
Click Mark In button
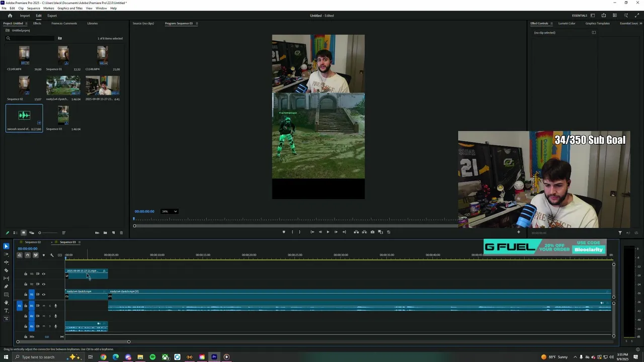(x=292, y=232)
